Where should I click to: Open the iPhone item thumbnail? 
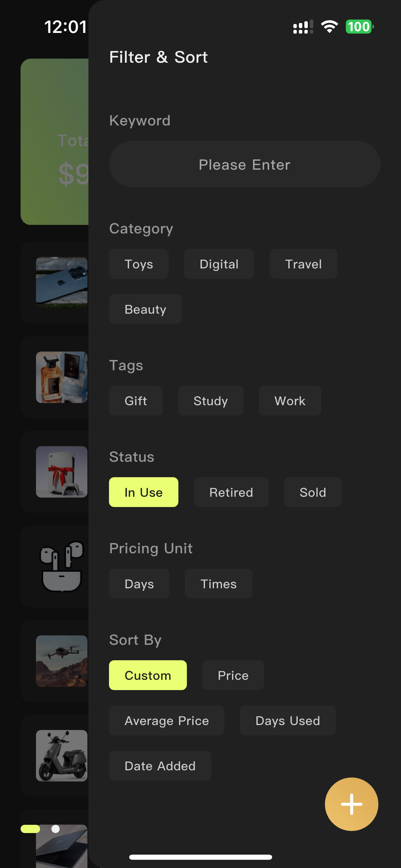click(x=62, y=282)
